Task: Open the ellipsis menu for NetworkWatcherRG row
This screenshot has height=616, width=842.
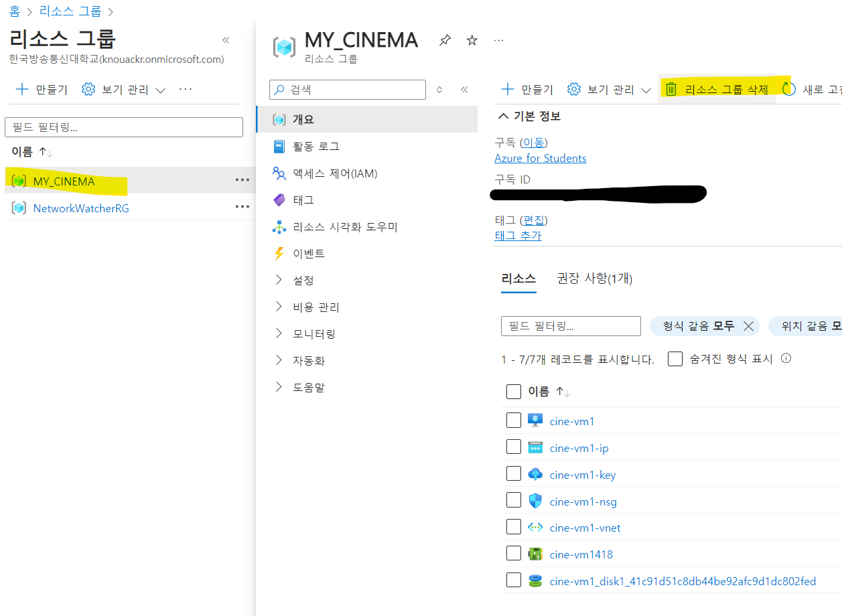Action: (242, 207)
